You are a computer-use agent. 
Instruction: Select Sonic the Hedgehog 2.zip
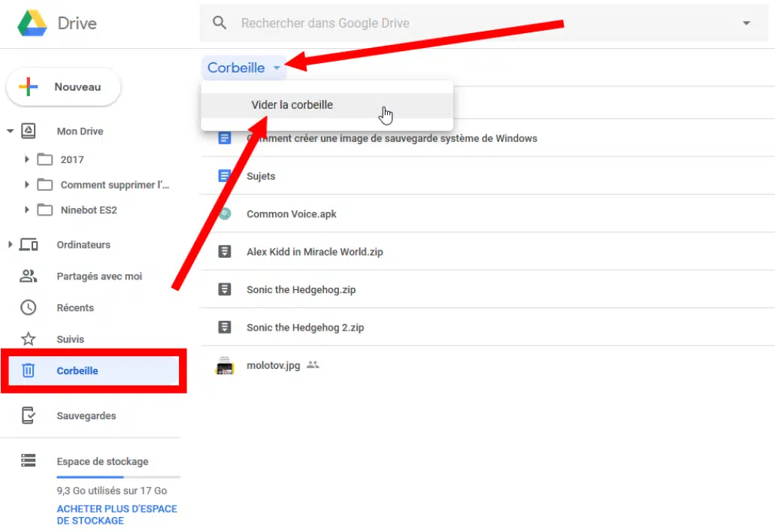coord(305,328)
